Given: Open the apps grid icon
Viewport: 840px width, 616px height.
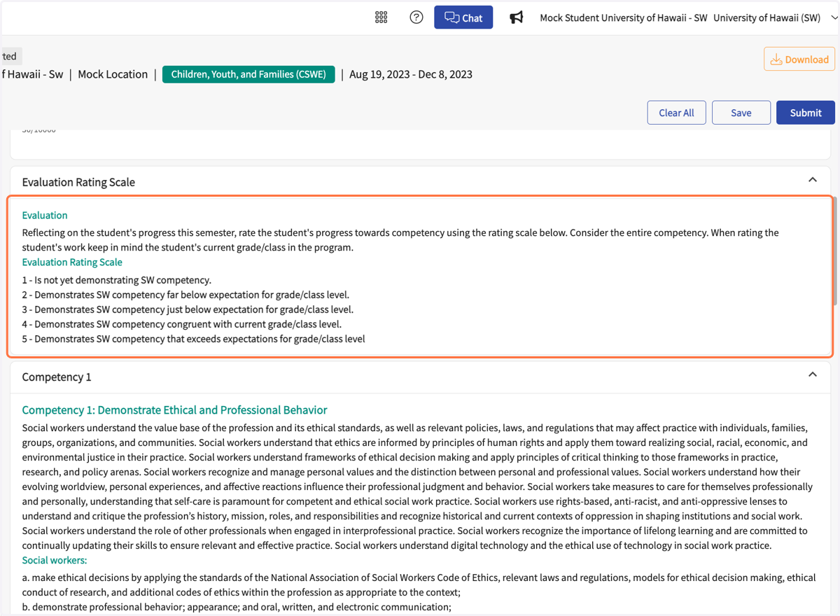Looking at the screenshot, I should coord(381,17).
